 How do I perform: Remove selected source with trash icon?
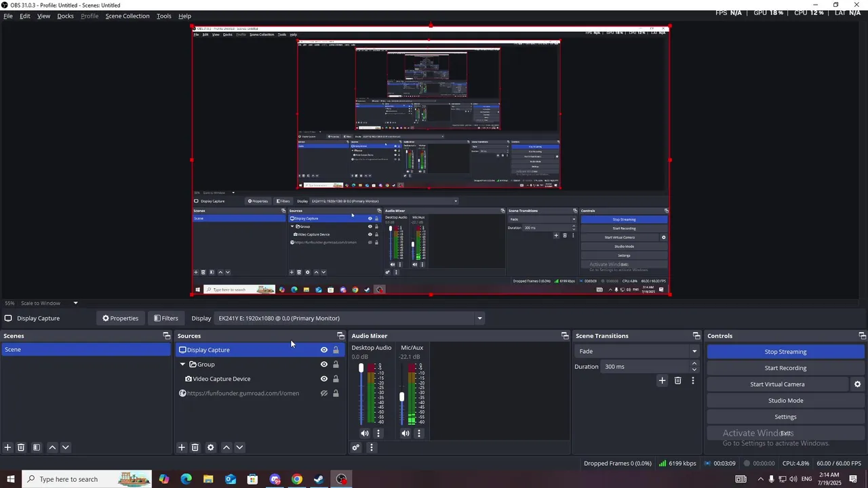point(195,447)
